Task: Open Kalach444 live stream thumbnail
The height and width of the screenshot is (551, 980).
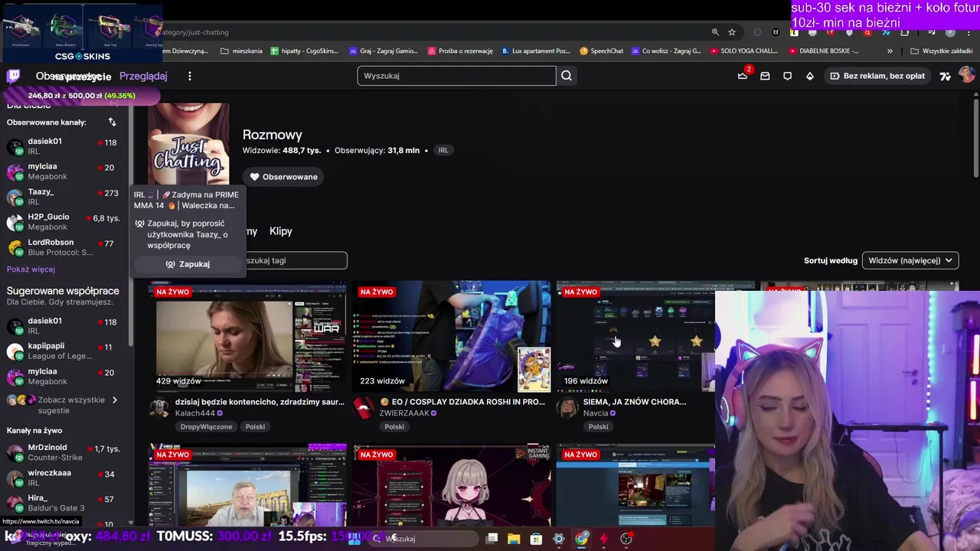Action: point(247,337)
